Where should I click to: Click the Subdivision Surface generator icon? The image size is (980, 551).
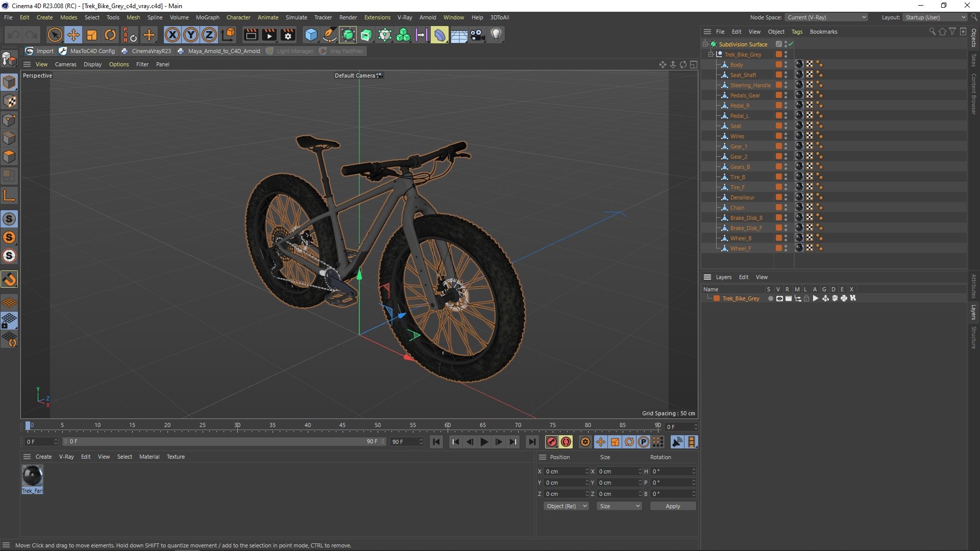348,35
